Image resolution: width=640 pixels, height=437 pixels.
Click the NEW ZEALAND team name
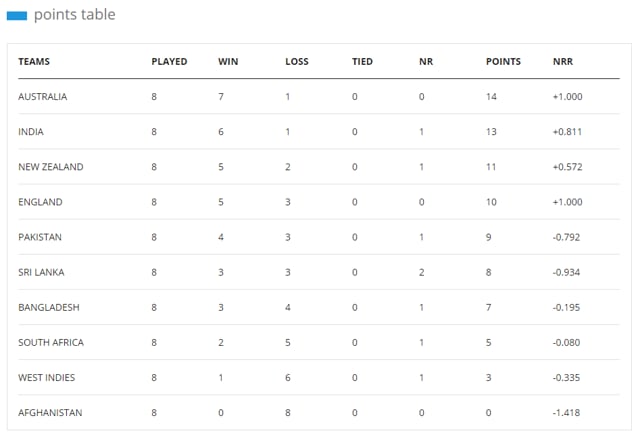point(51,167)
